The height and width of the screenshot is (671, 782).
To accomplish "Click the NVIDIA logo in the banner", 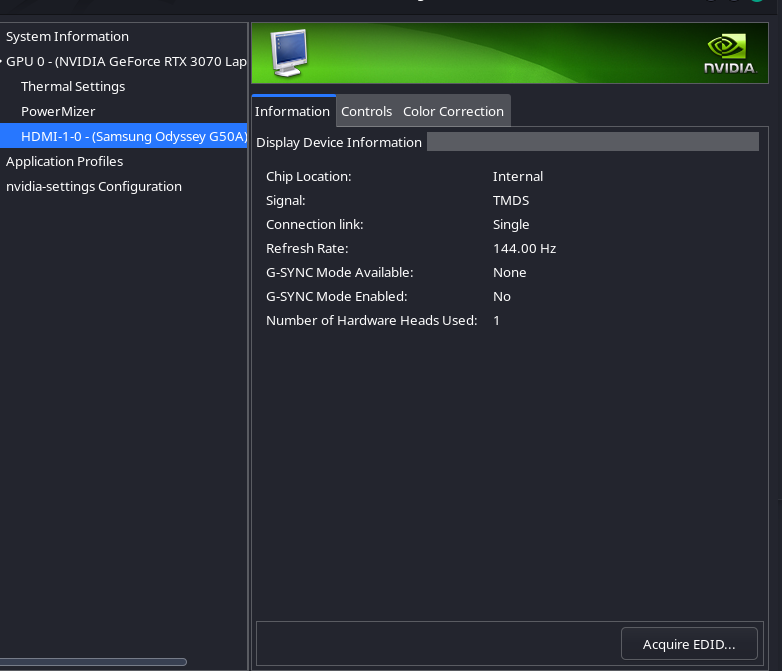I will click(730, 54).
